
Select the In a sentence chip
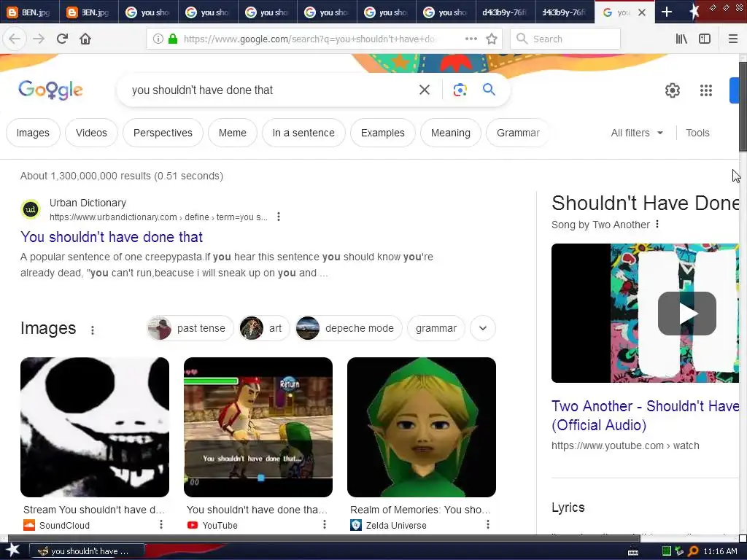pyautogui.click(x=303, y=133)
